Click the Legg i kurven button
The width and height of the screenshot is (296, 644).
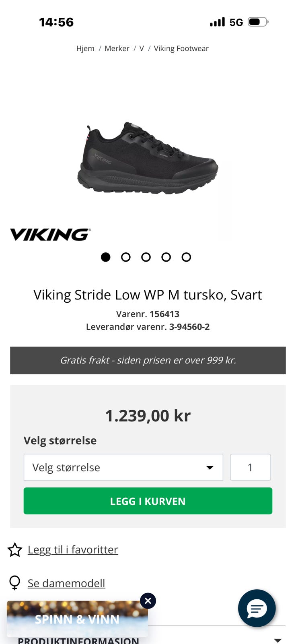(x=148, y=501)
